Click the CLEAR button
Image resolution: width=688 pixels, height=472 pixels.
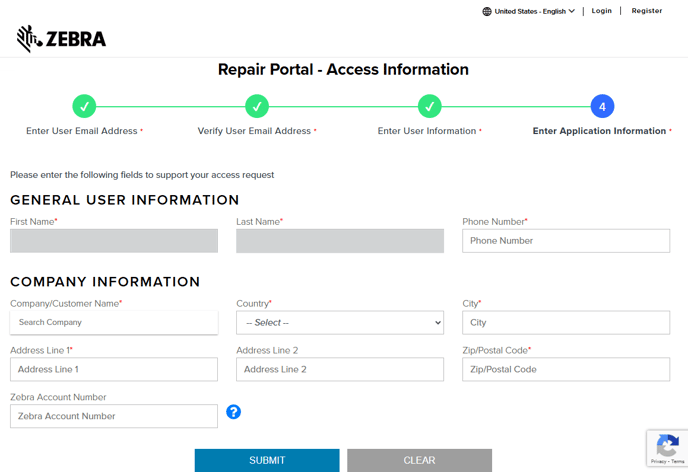pyautogui.click(x=419, y=460)
